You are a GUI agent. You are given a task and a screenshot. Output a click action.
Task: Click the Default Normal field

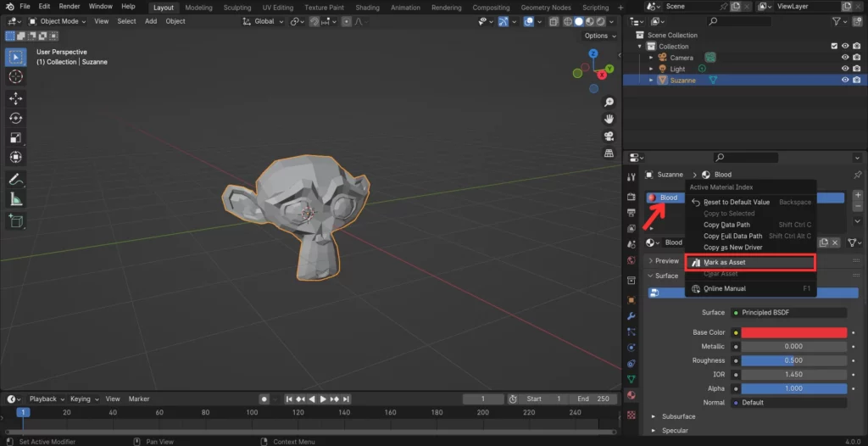pyautogui.click(x=789, y=403)
